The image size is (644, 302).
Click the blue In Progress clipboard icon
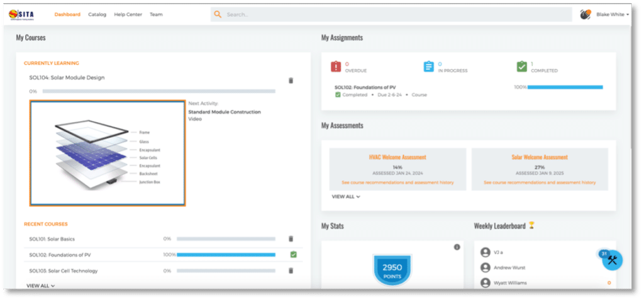pos(428,67)
